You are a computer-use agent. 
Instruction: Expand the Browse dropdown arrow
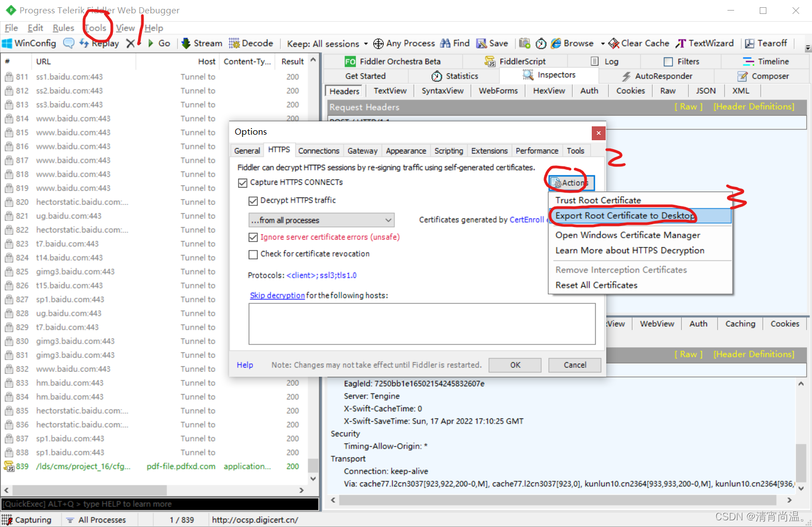tap(602, 43)
